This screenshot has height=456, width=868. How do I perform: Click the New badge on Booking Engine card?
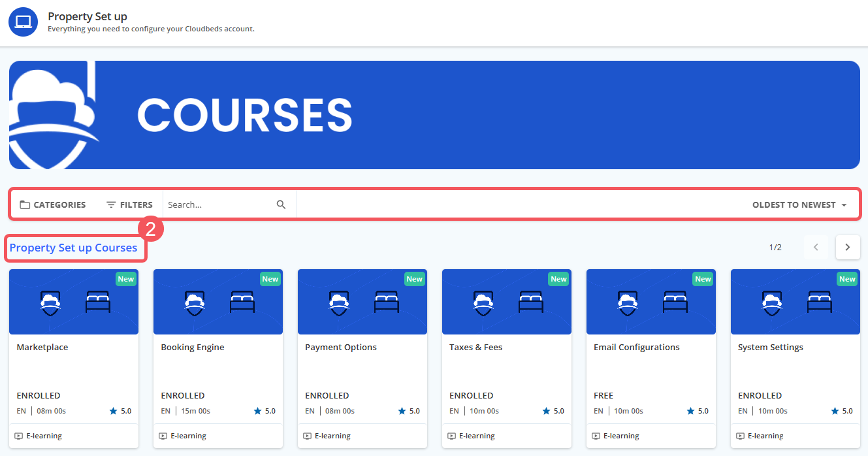[x=270, y=279]
